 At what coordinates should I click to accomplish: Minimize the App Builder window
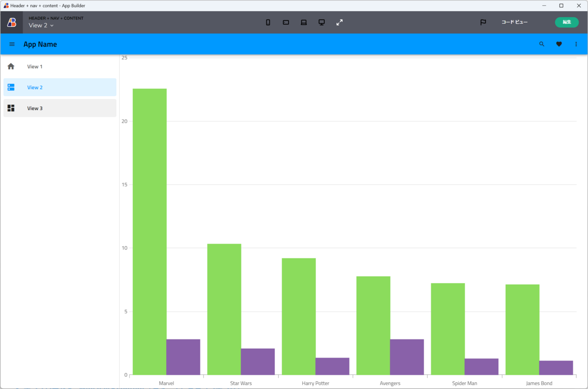tap(544, 5)
